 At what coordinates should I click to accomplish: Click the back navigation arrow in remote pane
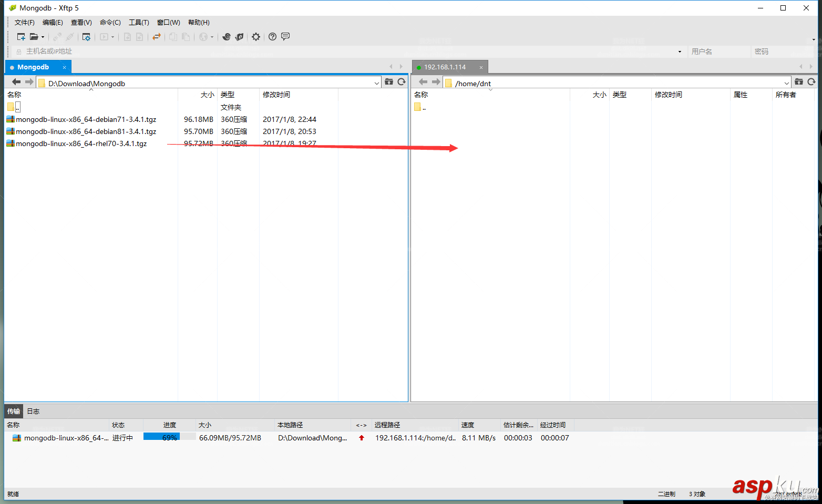(423, 81)
